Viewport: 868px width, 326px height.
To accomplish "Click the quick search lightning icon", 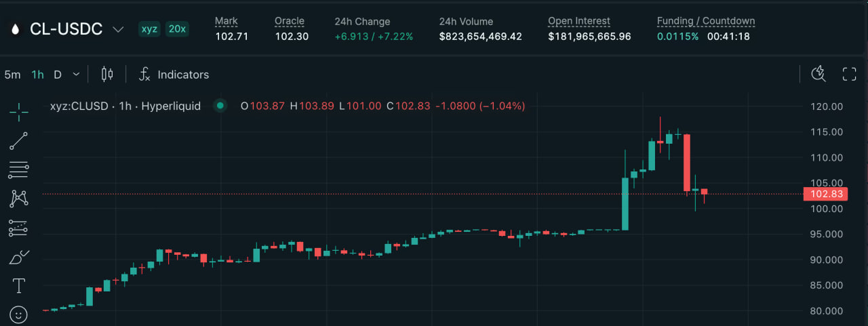I will (819, 75).
